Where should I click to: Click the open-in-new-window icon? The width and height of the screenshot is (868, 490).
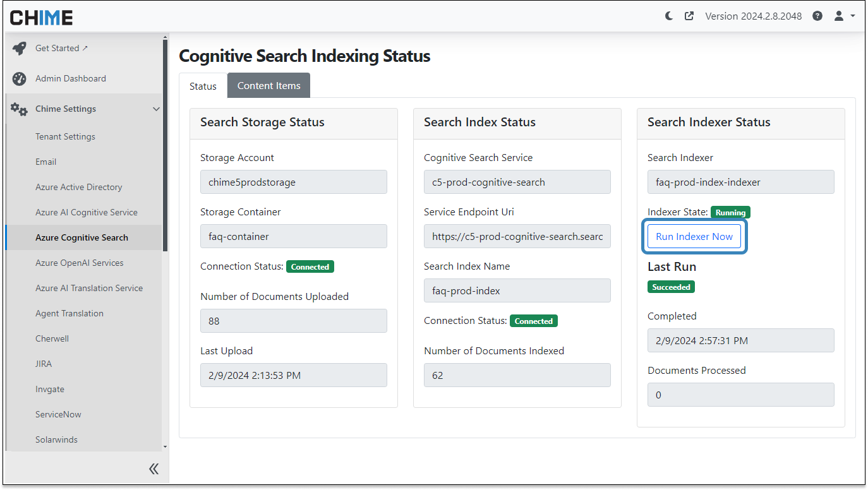[689, 16]
